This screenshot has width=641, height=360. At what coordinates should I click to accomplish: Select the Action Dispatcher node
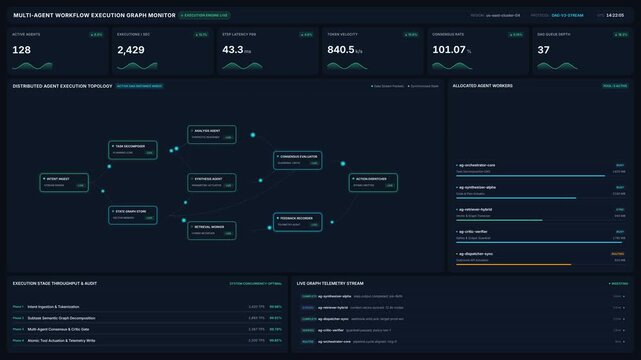click(373, 182)
